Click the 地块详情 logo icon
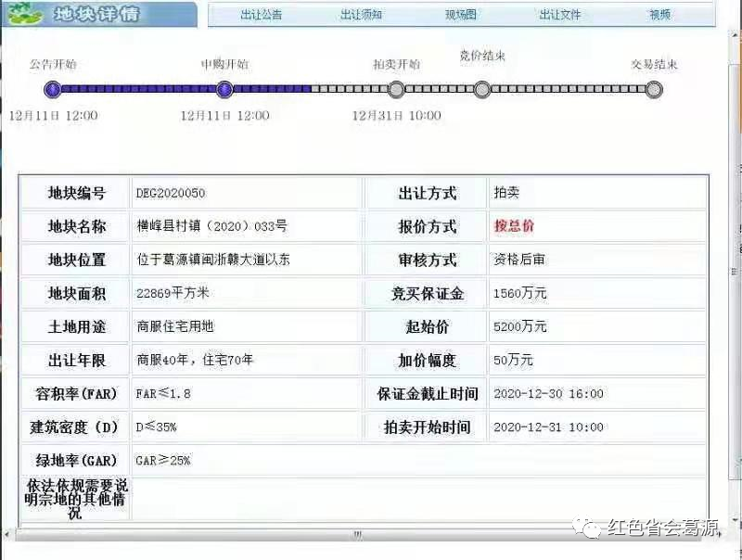Screen dimensions: 742x560 click(25, 14)
